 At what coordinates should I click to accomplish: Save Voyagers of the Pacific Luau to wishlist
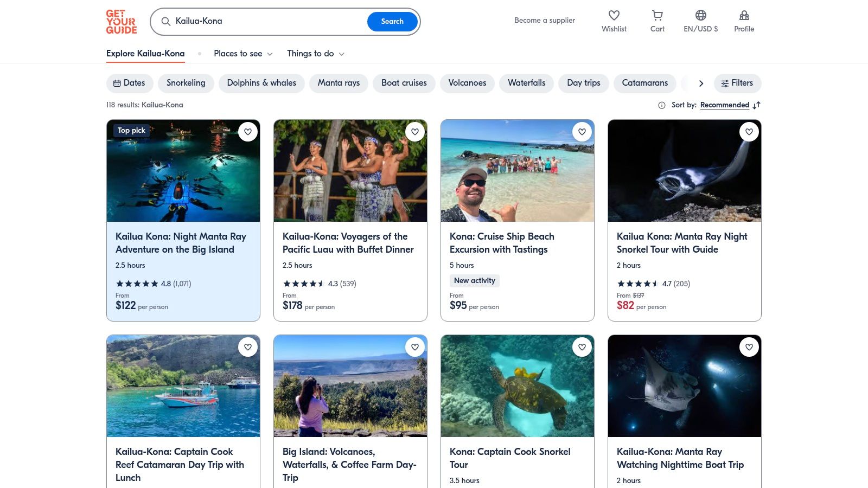(x=415, y=132)
